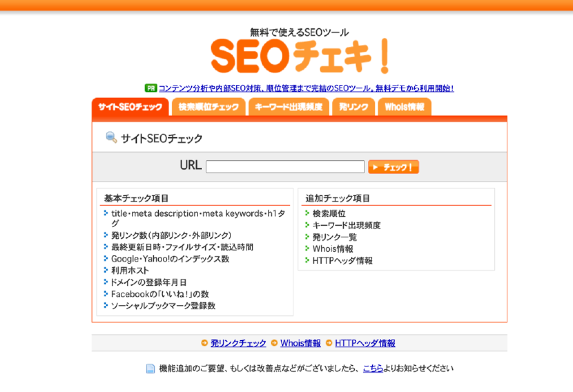This screenshot has width=573, height=392.
Task: Focus the URL input field
Action: tap(285, 167)
